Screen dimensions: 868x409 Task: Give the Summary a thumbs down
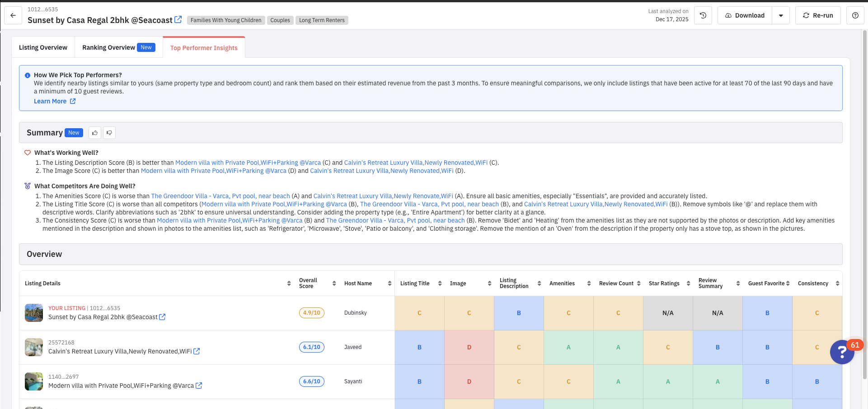[109, 133]
